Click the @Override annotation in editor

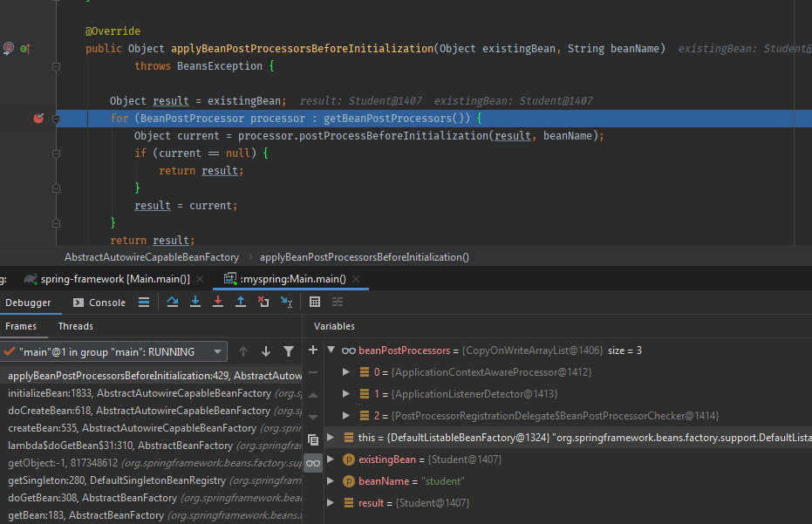coord(113,31)
